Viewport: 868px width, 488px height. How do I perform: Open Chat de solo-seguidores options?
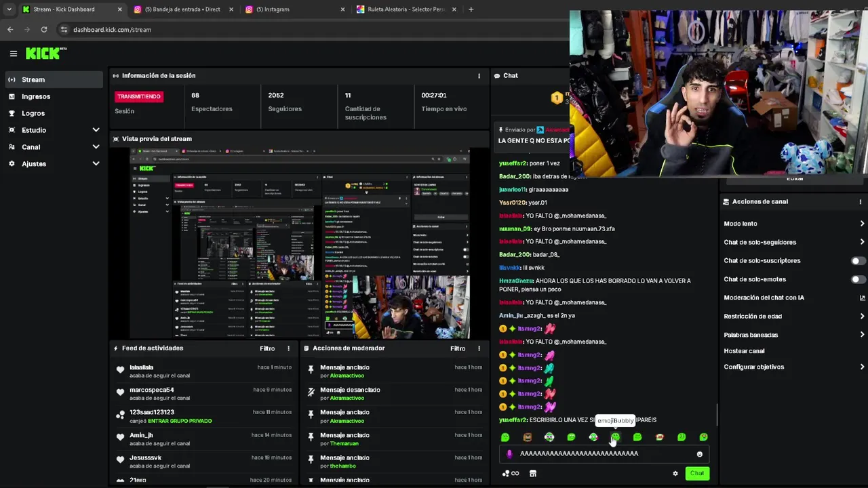coord(794,242)
